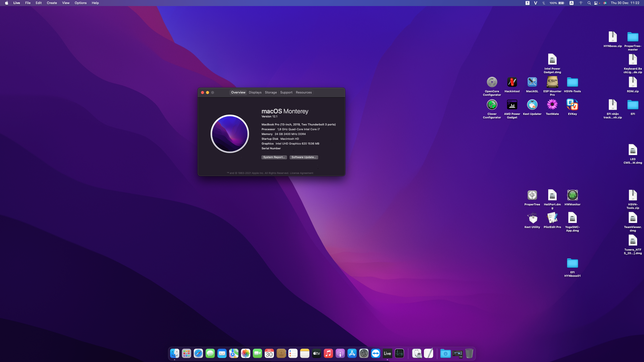
Task: Open the Downloads folder in Dock
Action: click(x=445, y=353)
